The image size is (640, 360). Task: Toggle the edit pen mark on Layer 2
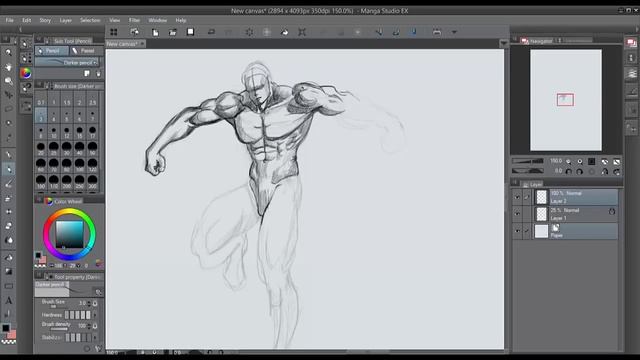[527, 197]
